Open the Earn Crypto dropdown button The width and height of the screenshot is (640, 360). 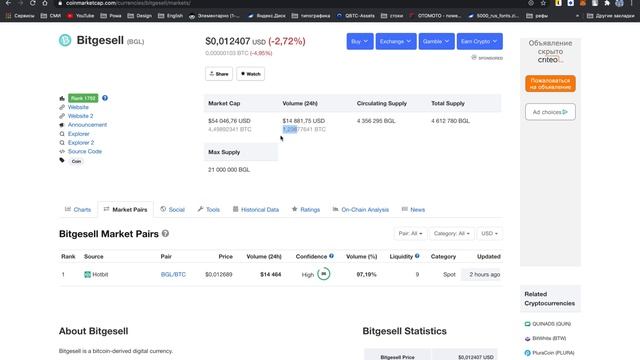point(480,41)
